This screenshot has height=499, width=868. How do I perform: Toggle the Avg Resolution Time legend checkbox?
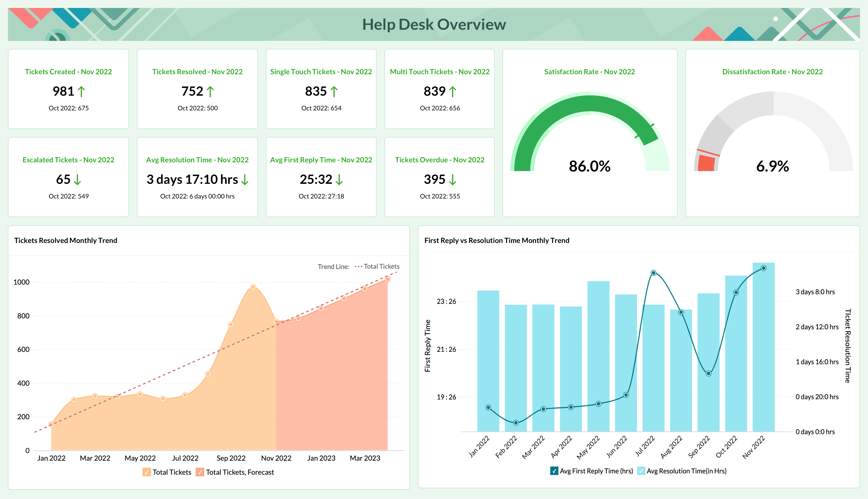click(641, 471)
